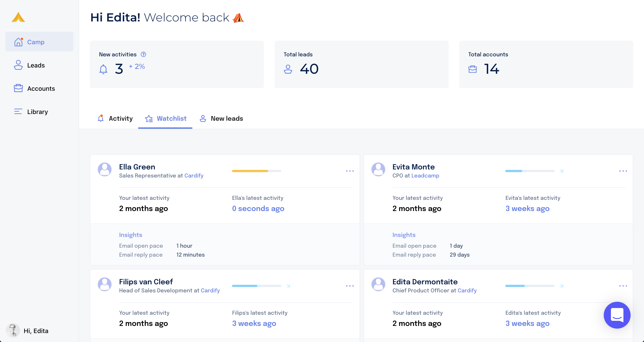Open Library from the sidebar
Screen dimensions: 644x342
(x=37, y=112)
